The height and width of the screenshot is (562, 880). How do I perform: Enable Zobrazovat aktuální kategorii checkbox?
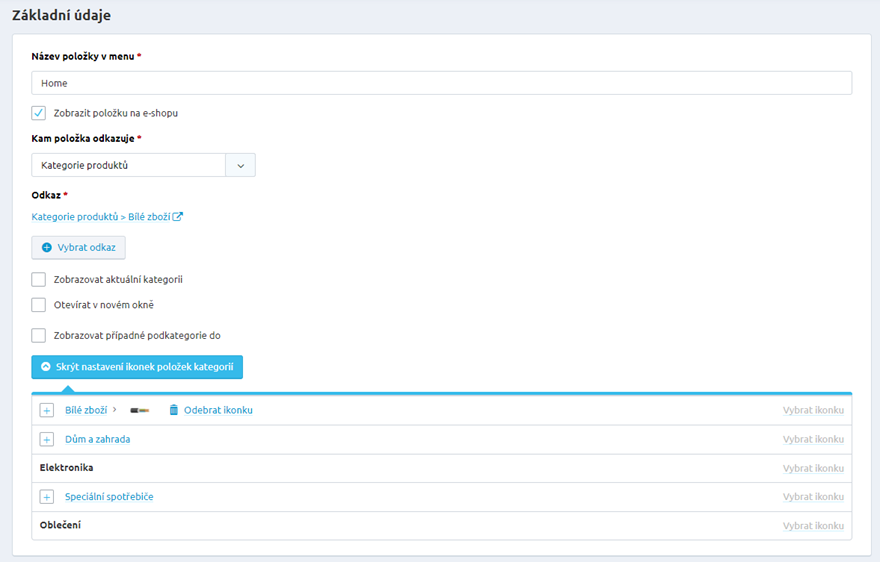coord(39,280)
